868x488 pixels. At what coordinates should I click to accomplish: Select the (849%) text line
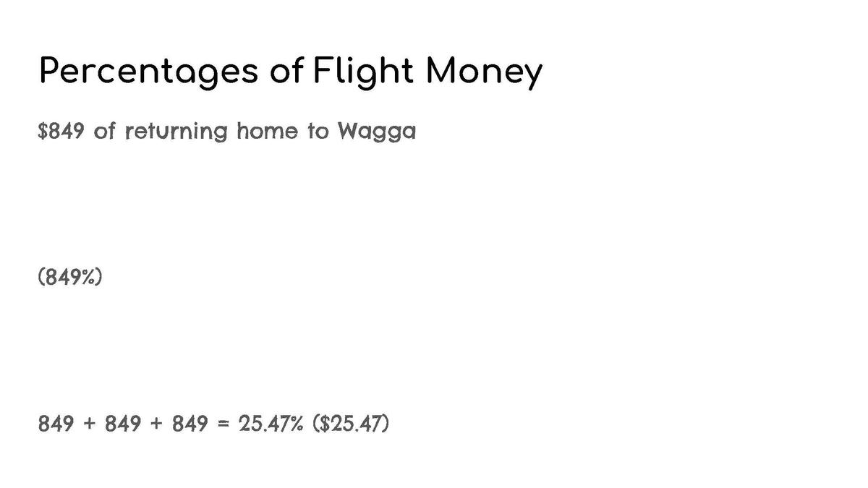(x=69, y=278)
